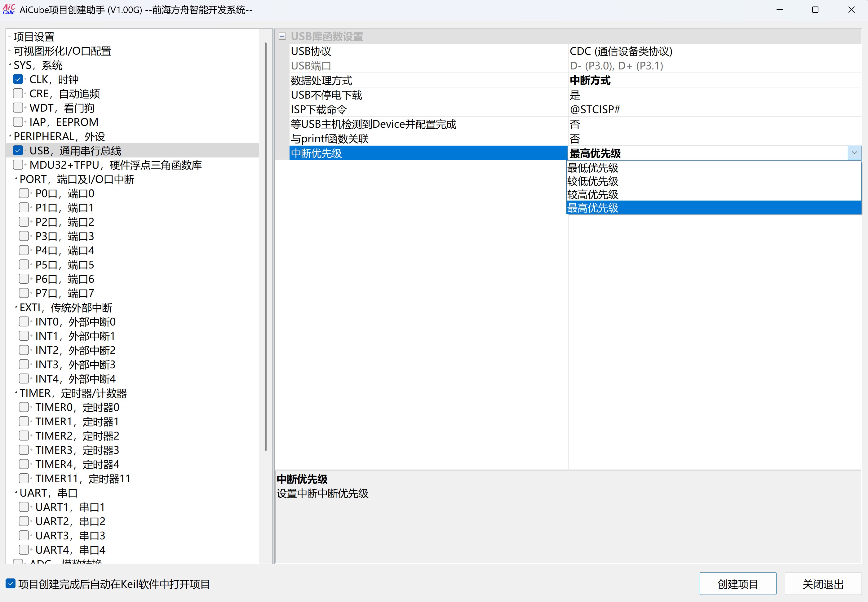Select the 数据处理方式 property row
868x602 pixels.
[428, 80]
